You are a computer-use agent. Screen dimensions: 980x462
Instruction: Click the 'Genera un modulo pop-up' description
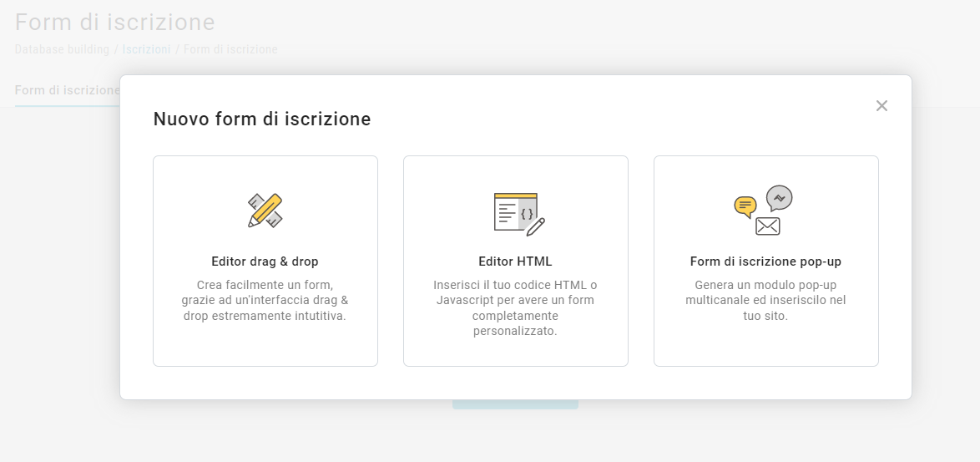pos(765,300)
